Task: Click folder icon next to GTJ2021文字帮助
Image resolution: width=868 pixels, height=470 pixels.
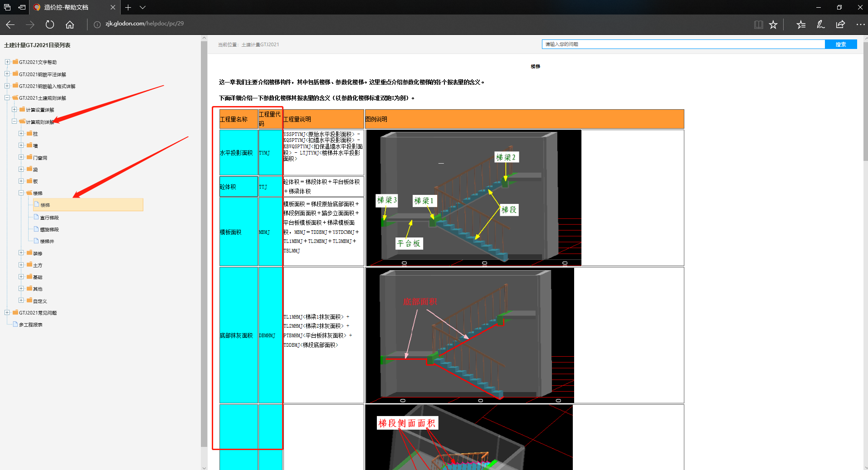Action: [15, 62]
